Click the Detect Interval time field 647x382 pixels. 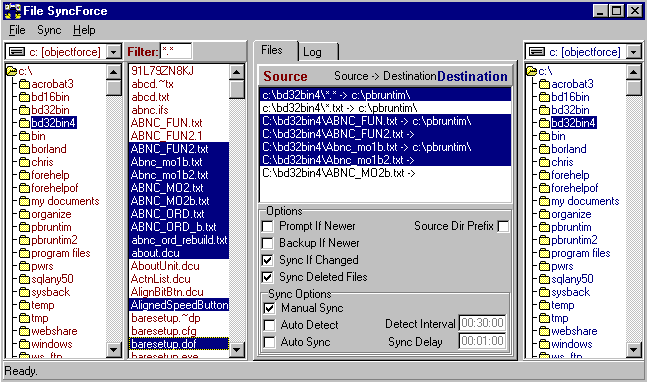point(482,323)
